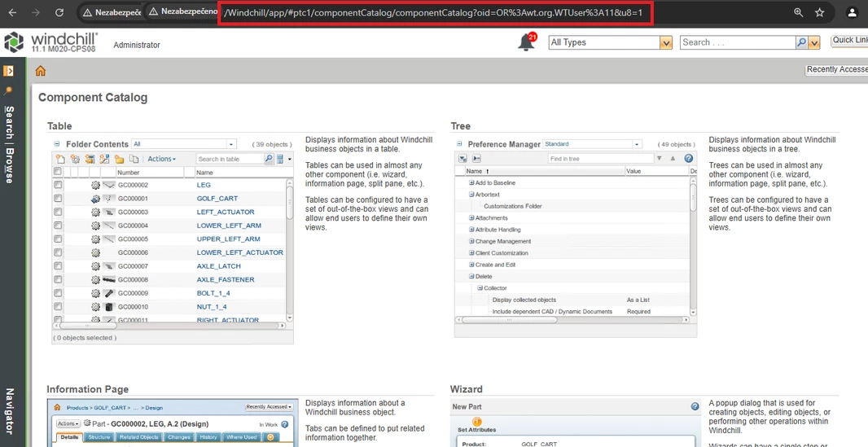Collapse the Arbortext tree node
This screenshot has height=447, width=868.
471,194
